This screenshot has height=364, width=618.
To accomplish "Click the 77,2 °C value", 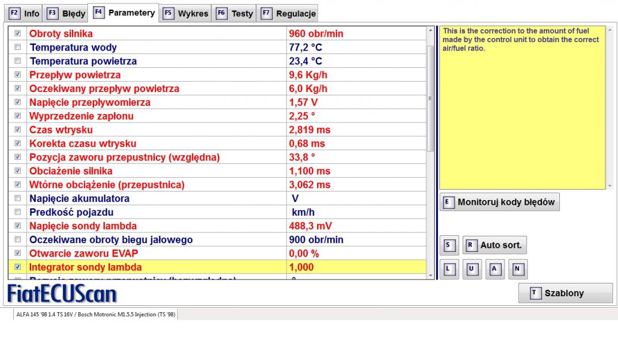I will (306, 47).
